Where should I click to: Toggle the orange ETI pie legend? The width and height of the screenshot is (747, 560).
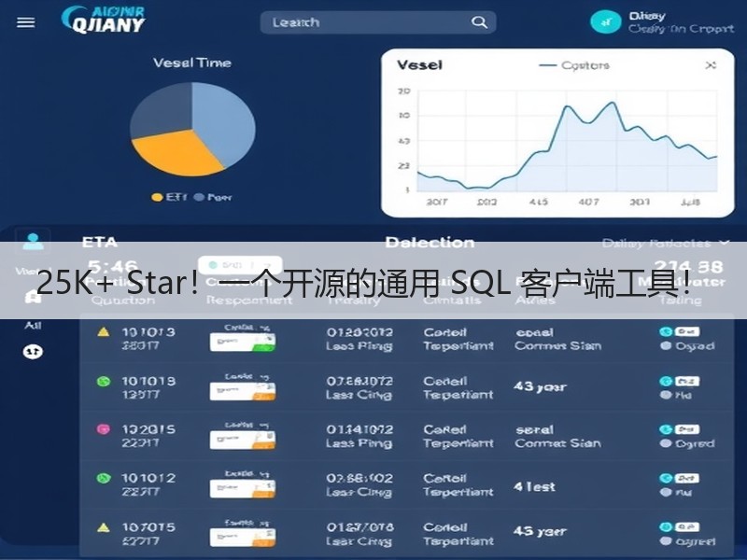169,197
